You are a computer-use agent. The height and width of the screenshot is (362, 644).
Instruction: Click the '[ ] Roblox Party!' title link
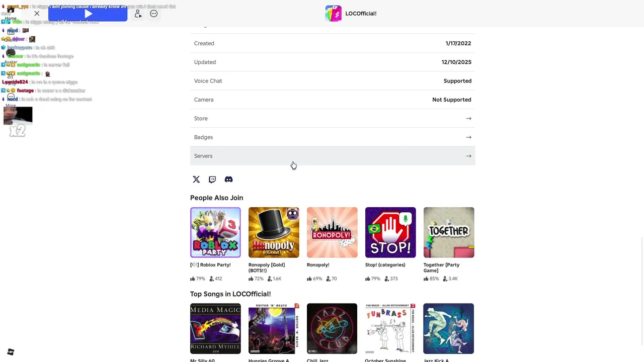pyautogui.click(x=210, y=265)
